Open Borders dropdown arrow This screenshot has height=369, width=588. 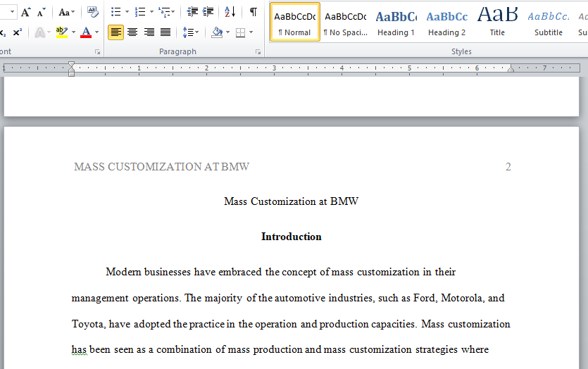click(251, 32)
